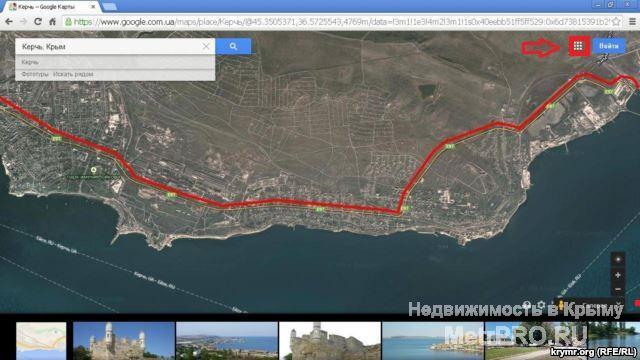Click the address bar URL
This screenshot has height=360, width=640.
341,22
